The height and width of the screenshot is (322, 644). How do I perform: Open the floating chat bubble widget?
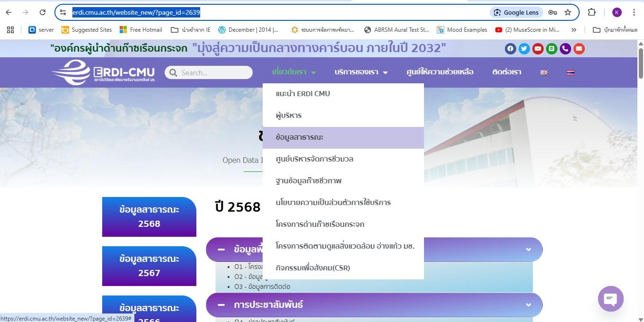610,298
